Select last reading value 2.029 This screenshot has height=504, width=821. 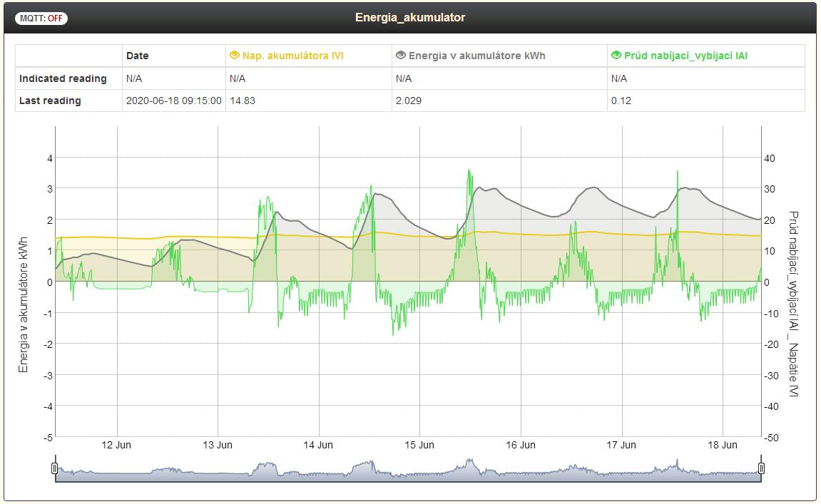tap(409, 101)
